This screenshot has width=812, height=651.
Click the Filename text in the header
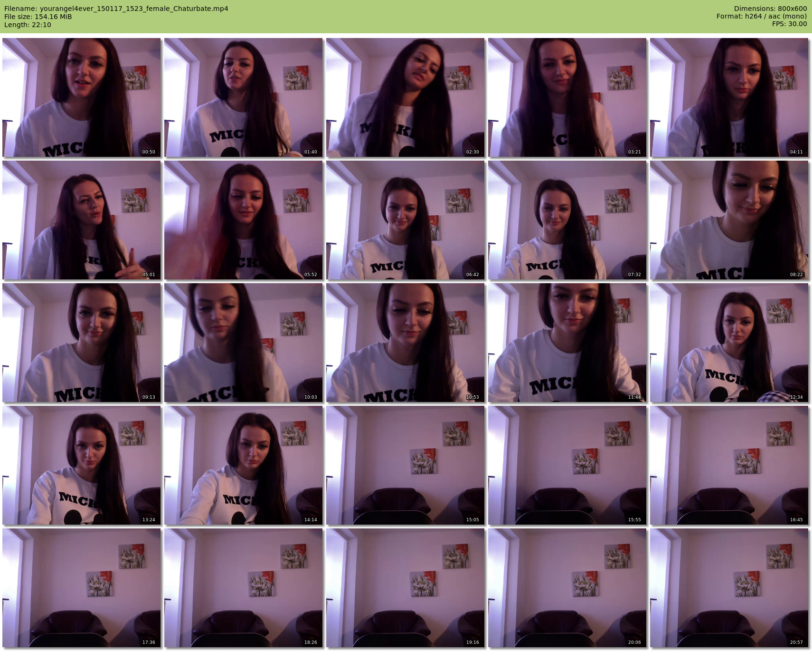(x=116, y=9)
